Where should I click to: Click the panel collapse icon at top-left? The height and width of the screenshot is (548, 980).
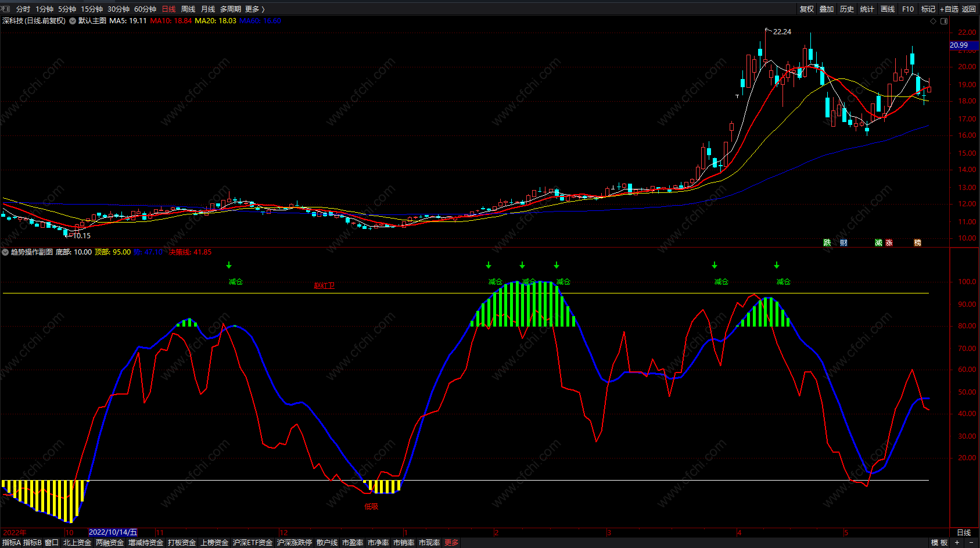[x=5, y=9]
